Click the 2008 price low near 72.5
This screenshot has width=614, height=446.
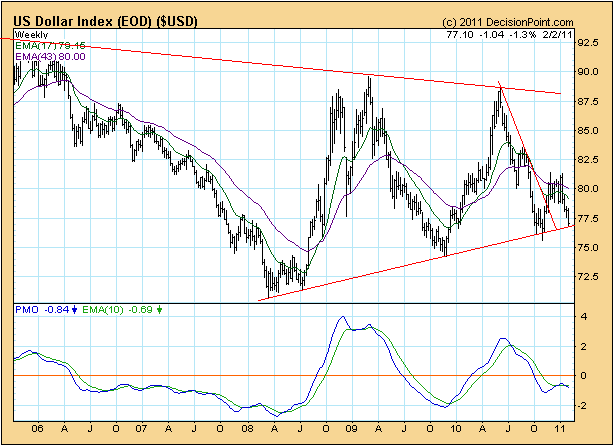point(268,291)
